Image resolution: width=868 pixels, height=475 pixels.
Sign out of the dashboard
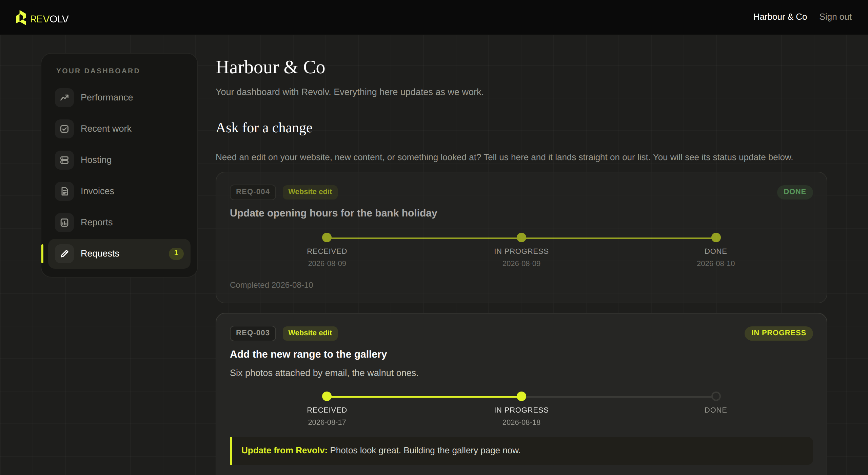835,17
